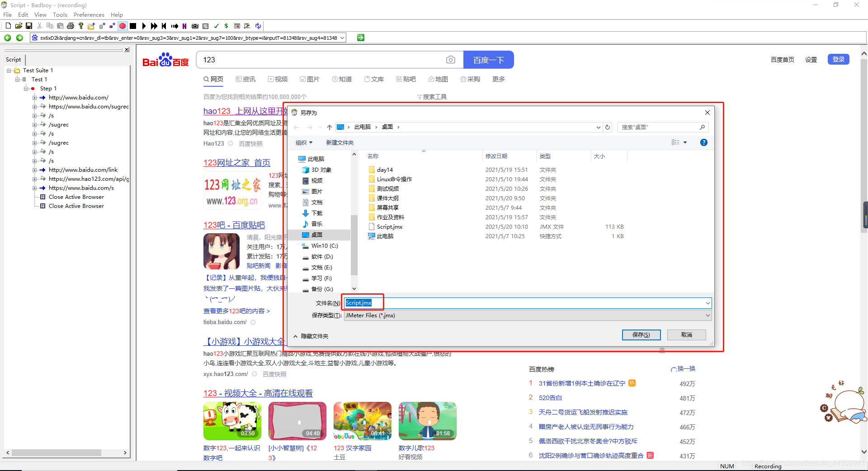This screenshot has height=471, width=868.
Task: Open the Preferences menu
Action: 89,15
